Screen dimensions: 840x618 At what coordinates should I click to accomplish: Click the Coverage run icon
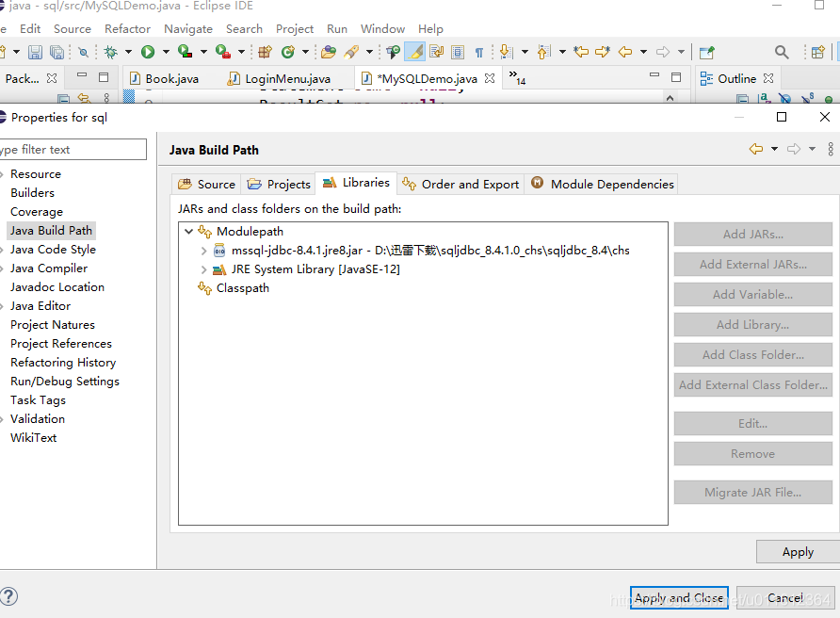click(185, 52)
